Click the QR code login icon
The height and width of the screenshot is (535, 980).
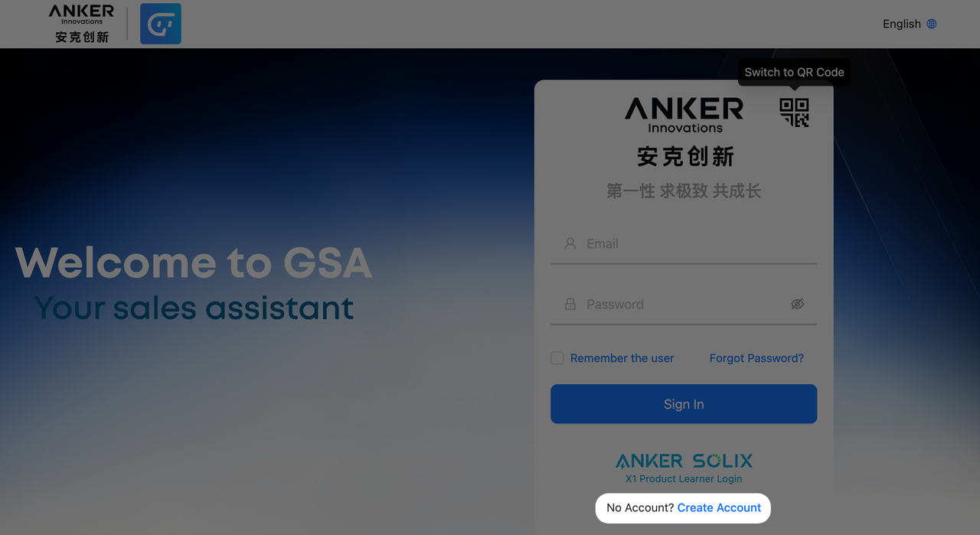(x=794, y=113)
